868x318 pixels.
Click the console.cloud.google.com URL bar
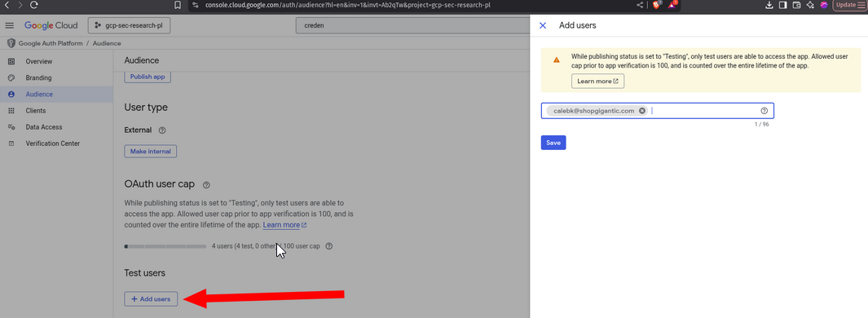(348, 5)
